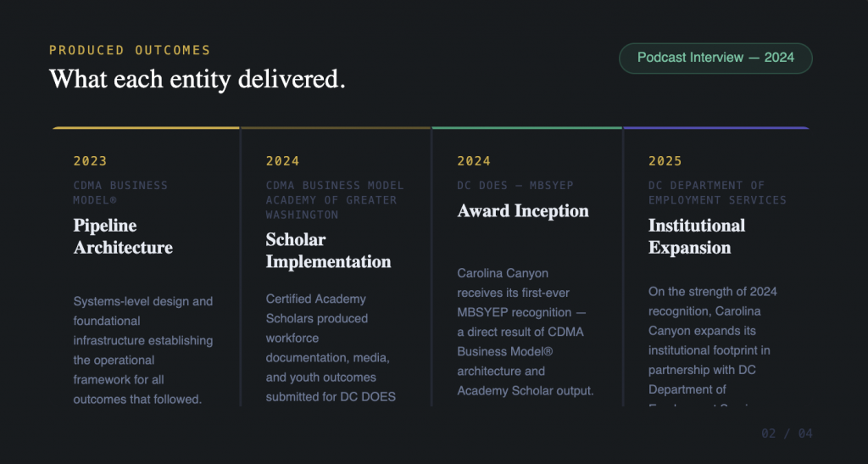Select the 2023 year label
This screenshot has width=868, height=464.
[90, 161]
